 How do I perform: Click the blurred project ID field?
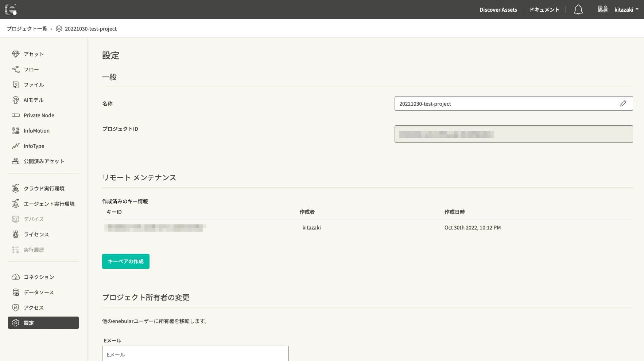coord(513,134)
